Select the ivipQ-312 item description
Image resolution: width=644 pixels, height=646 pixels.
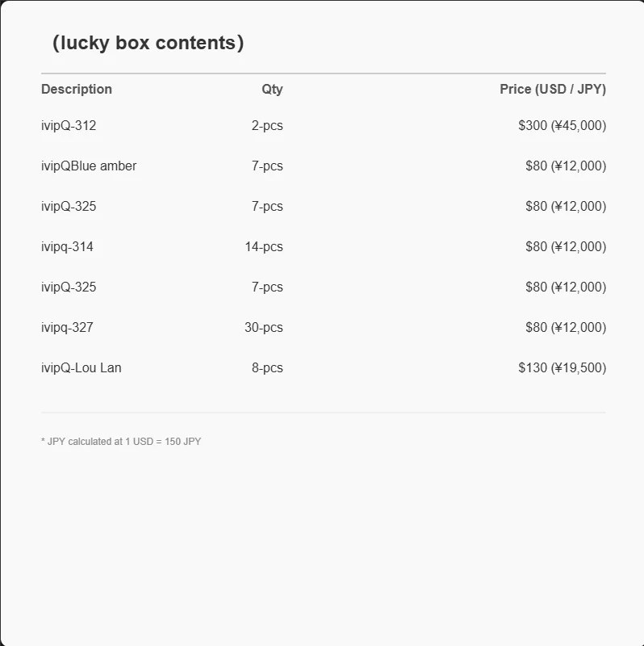tap(69, 125)
